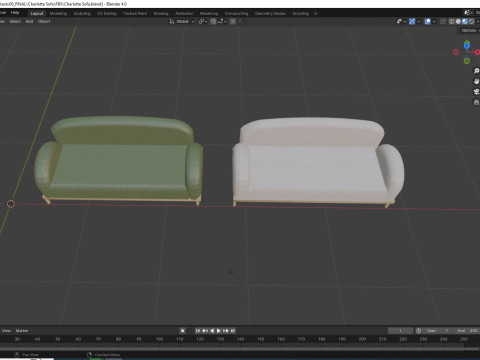Open the timeline Marker menu
480x360 pixels.
click(22, 331)
